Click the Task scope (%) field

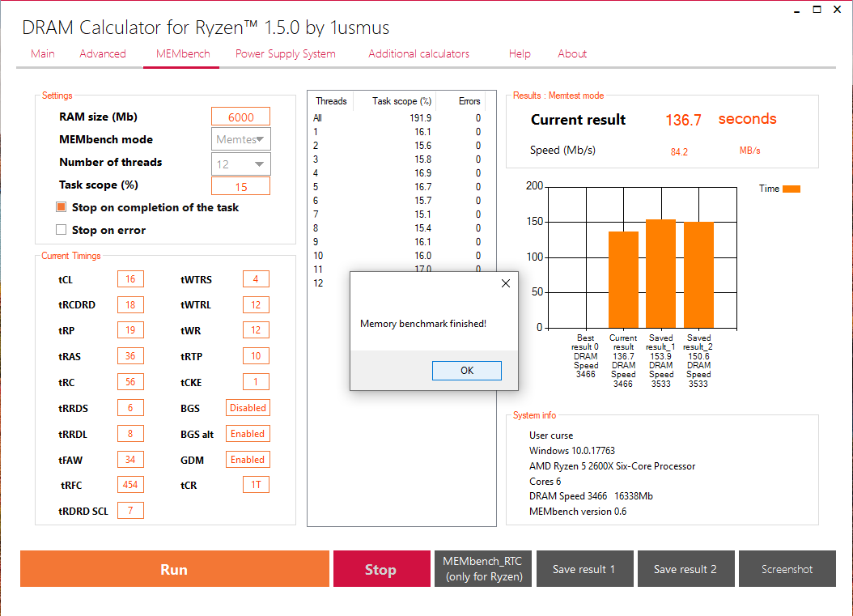click(x=240, y=186)
